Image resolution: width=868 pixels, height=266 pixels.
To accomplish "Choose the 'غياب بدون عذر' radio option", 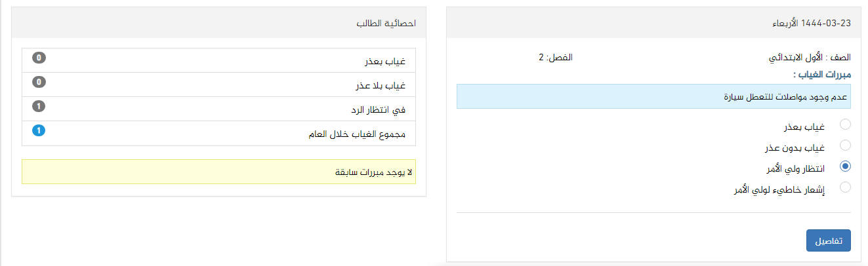I will 845,145.
